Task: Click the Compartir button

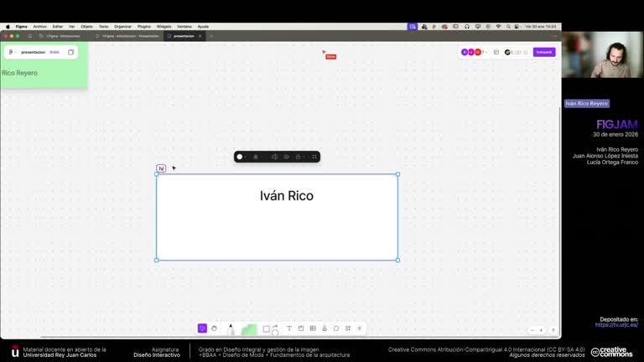Action: 544,52
